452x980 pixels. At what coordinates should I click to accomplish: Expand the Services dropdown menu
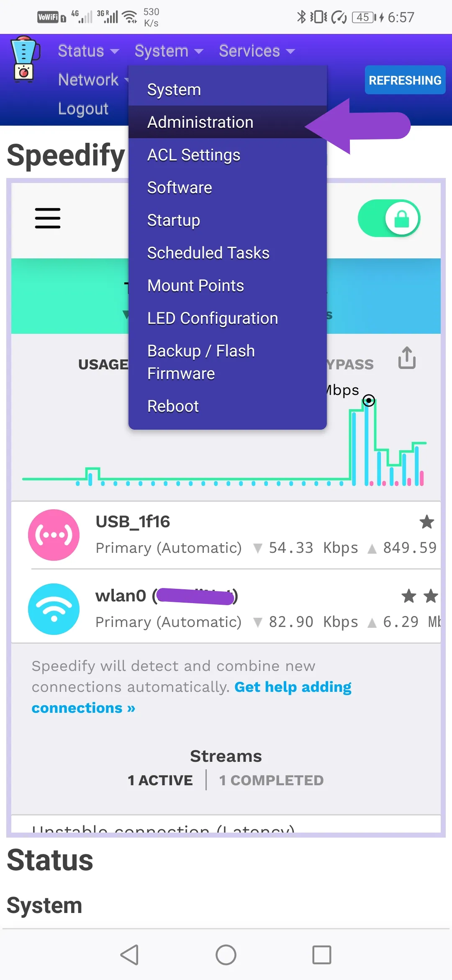click(257, 51)
